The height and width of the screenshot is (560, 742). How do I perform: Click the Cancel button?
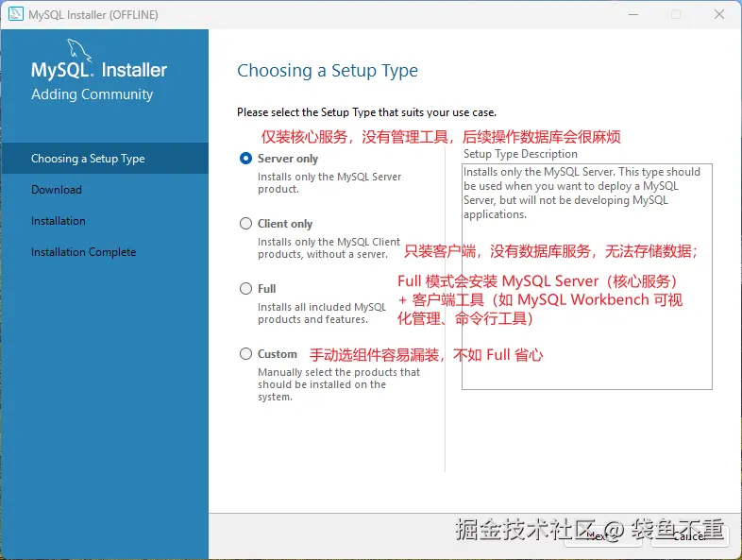point(689,536)
